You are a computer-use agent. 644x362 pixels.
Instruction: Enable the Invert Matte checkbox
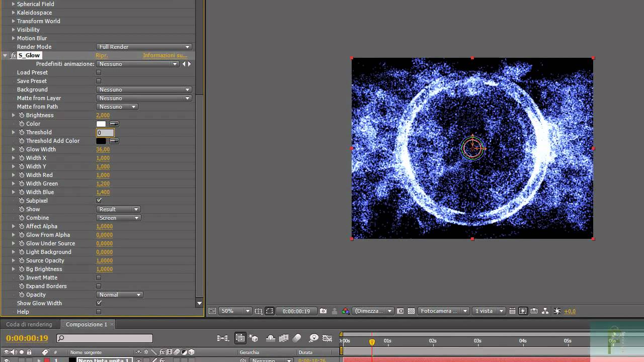coord(99,278)
